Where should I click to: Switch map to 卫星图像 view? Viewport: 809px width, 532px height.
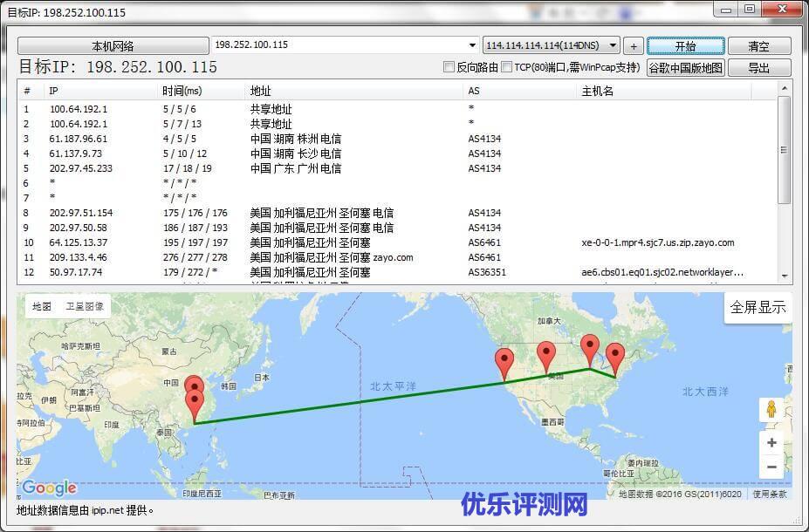85,306
